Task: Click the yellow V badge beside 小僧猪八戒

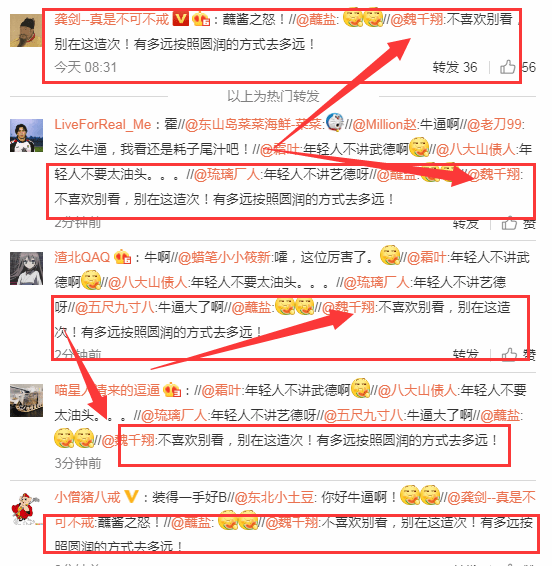Action: pyautogui.click(x=131, y=497)
